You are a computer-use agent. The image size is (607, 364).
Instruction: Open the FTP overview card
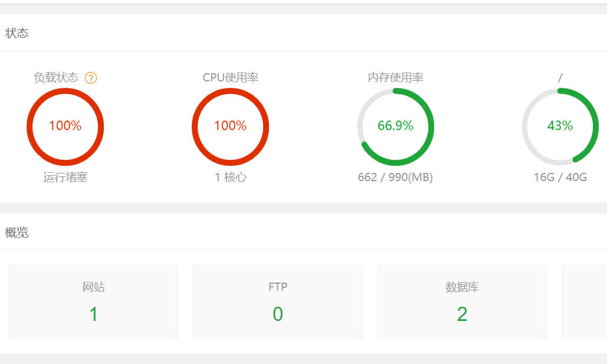pos(278,301)
